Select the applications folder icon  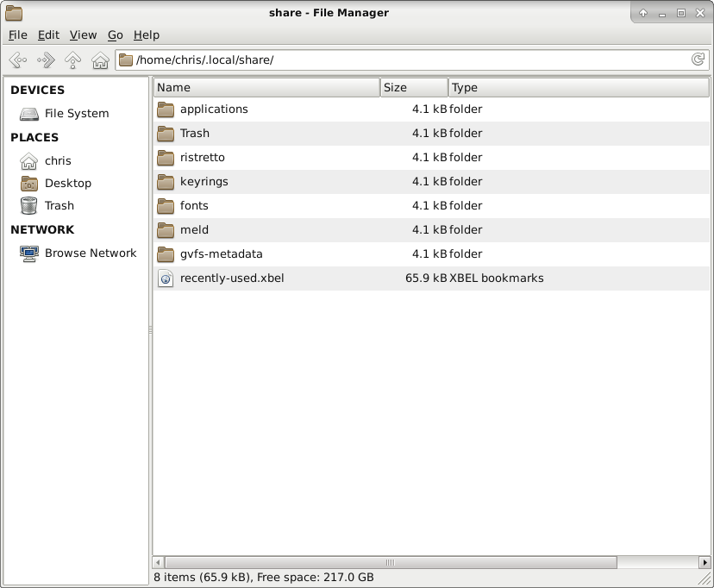166,109
